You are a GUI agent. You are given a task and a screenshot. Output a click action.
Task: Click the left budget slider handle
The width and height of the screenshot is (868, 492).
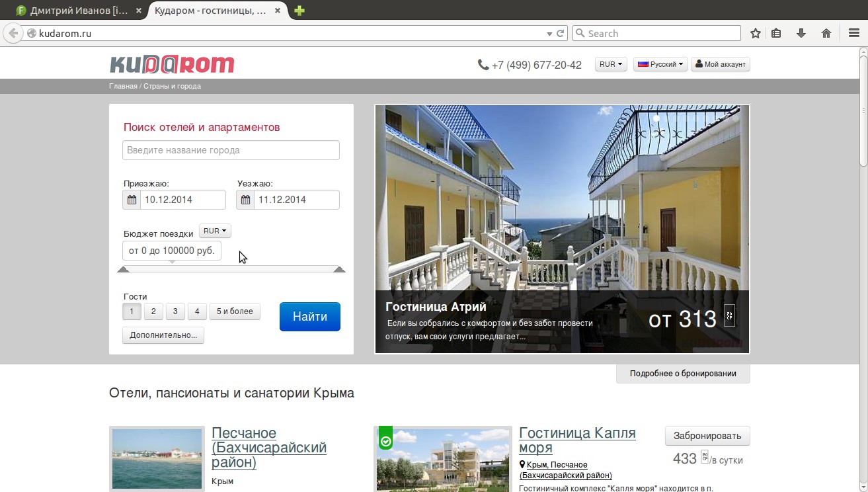click(x=123, y=269)
